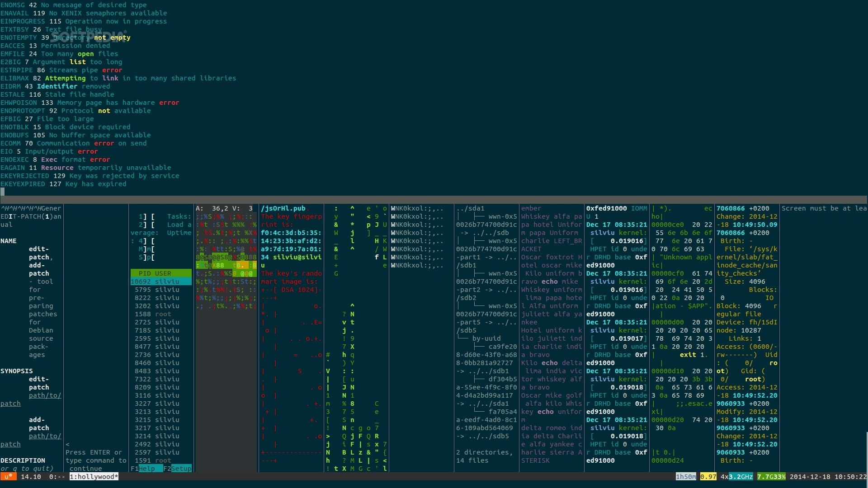Click 'A: 36,2 V: 3' status in the video pane
Image resolution: width=868 pixels, height=488 pixels.
pyautogui.click(x=224, y=208)
